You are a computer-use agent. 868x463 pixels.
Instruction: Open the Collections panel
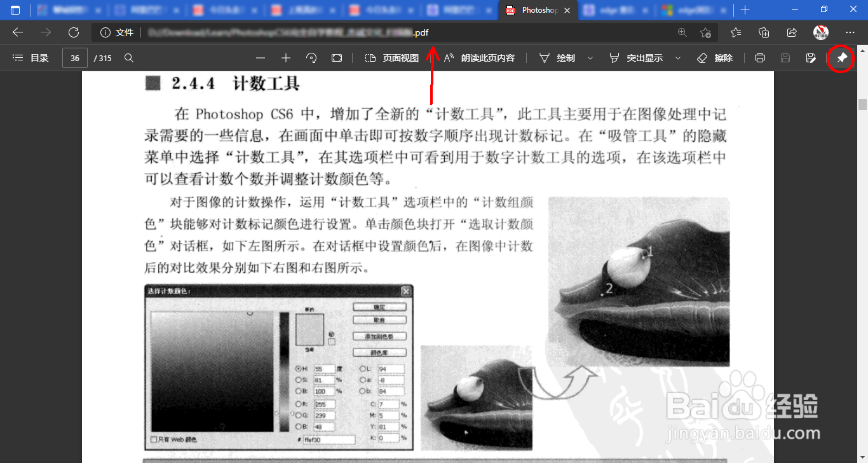click(764, 32)
